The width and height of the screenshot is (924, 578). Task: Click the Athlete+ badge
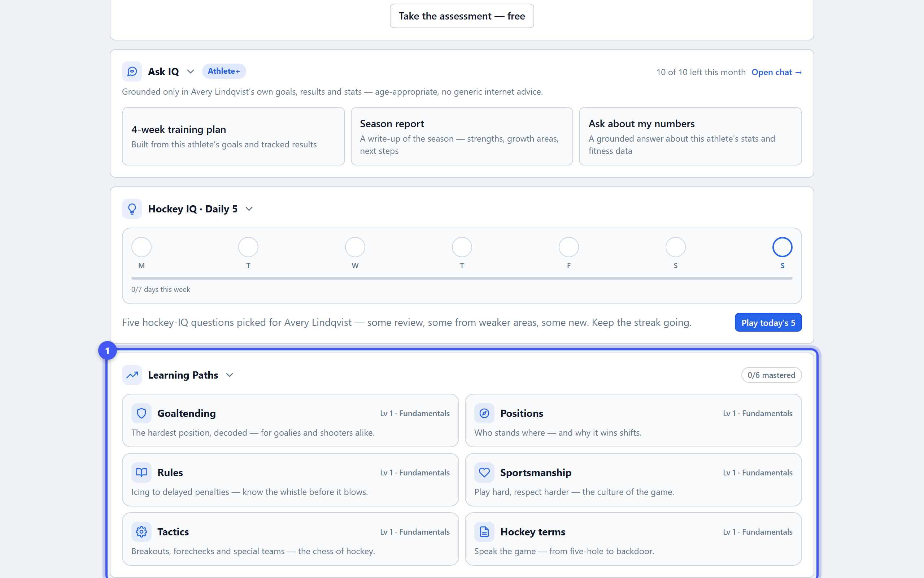coord(224,71)
